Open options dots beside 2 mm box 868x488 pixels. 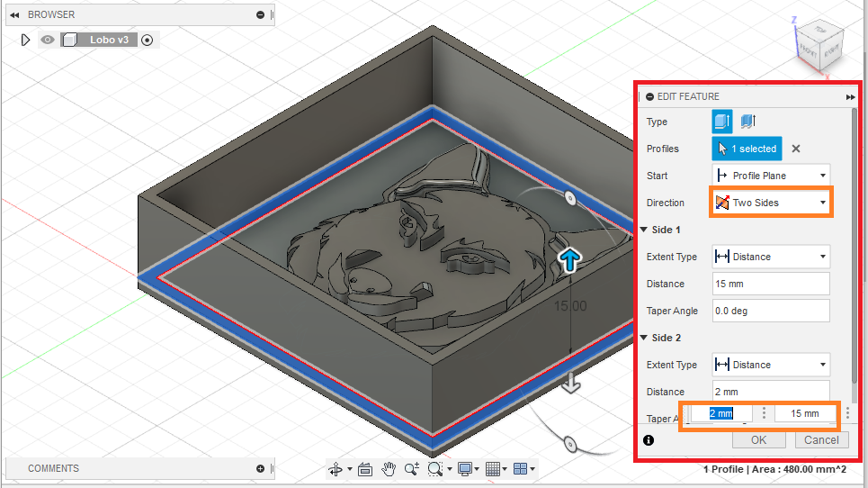[x=764, y=413]
